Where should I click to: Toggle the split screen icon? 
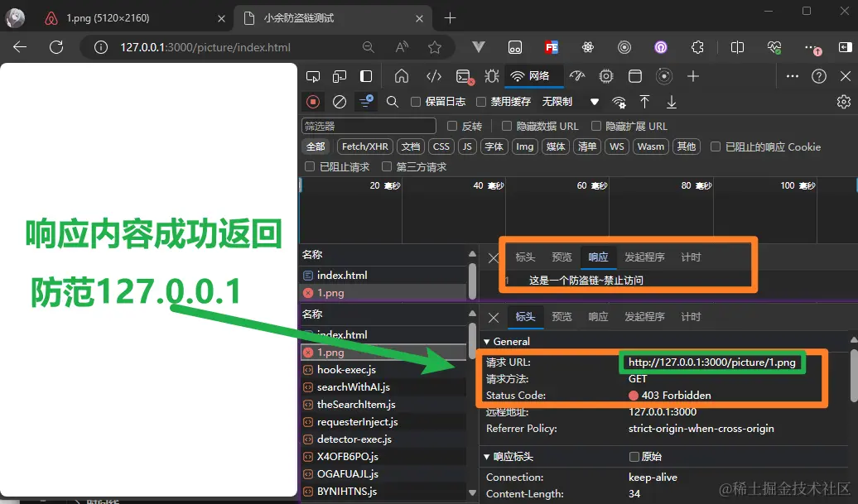(x=737, y=47)
